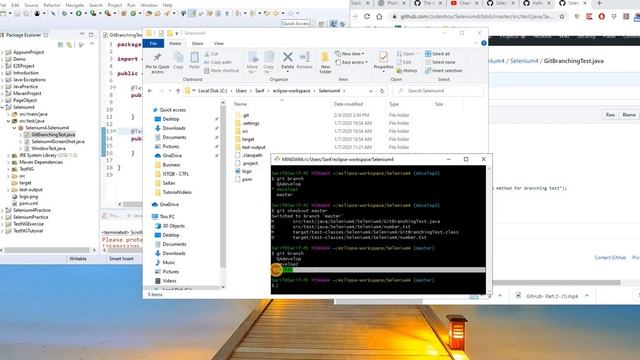The image size is (640, 360).
Task: Open the Refactor menu in Eclipse
Action: coord(52,5)
